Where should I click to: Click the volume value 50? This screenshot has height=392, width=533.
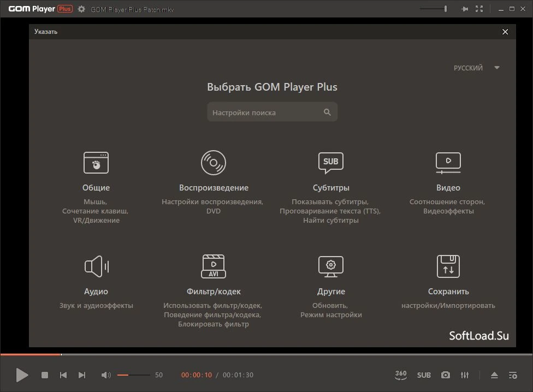159,375
